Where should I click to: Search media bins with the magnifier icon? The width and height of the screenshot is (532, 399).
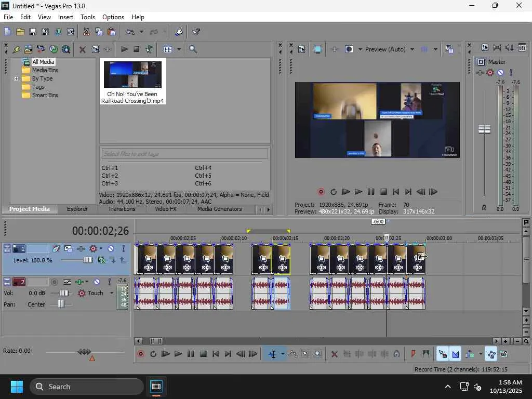[193, 49]
